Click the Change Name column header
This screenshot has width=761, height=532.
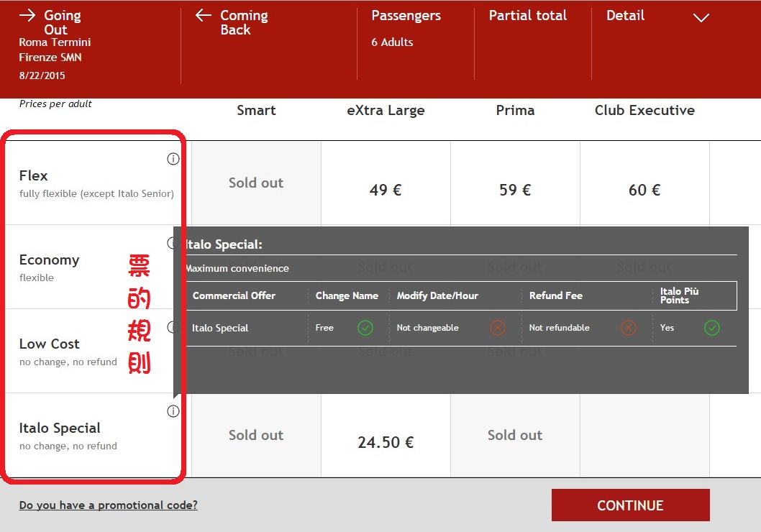coord(347,295)
